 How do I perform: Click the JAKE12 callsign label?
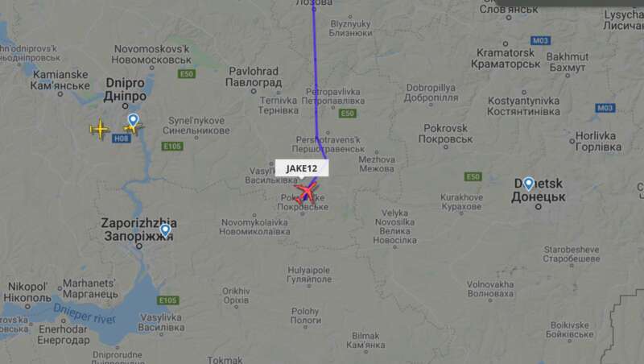[302, 168]
